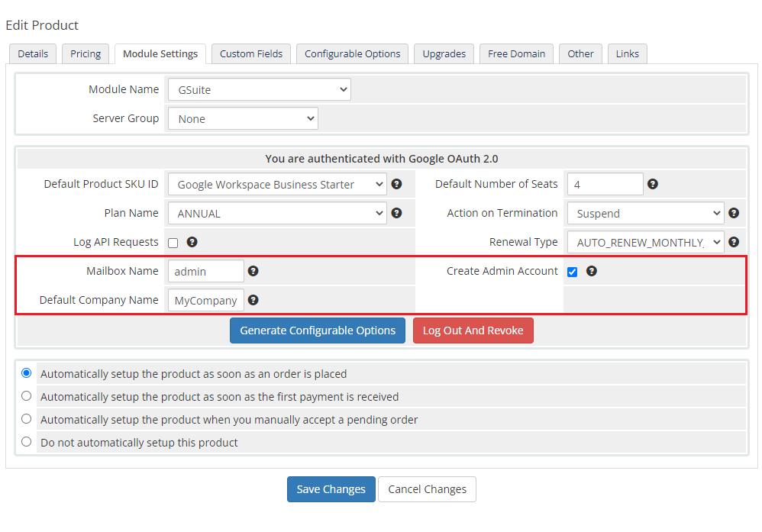The image size is (762, 532).
Task: Open the Links tab
Action: [x=628, y=54]
